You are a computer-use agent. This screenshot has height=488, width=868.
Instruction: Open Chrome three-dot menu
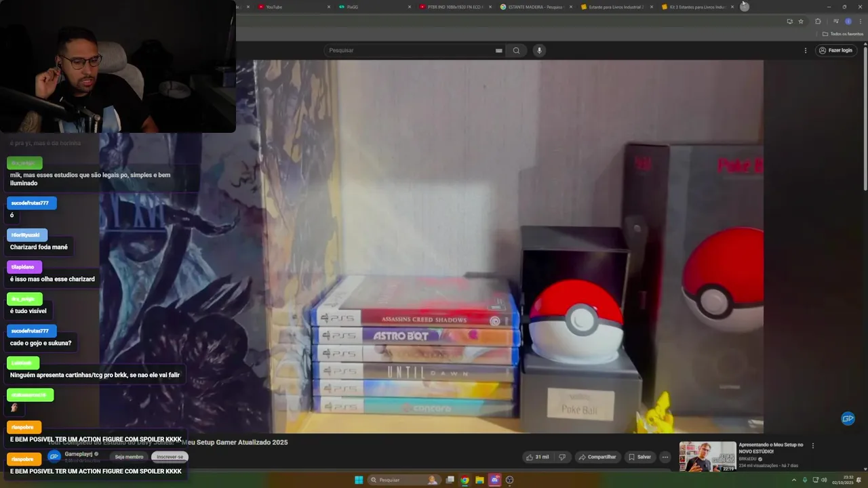click(x=860, y=21)
